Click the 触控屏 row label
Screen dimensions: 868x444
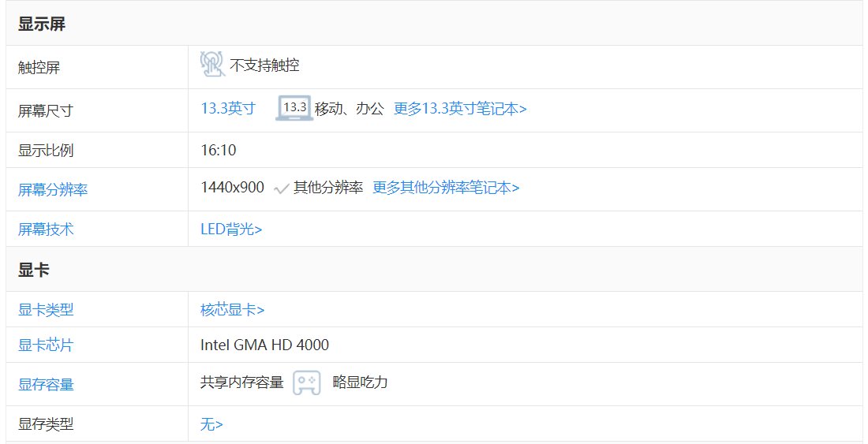[39, 68]
